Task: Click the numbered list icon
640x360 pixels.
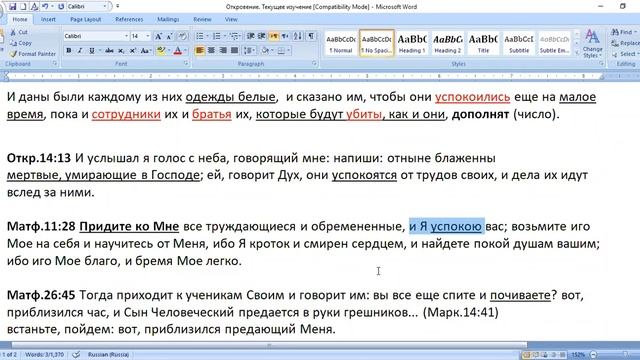Action: click(217, 36)
